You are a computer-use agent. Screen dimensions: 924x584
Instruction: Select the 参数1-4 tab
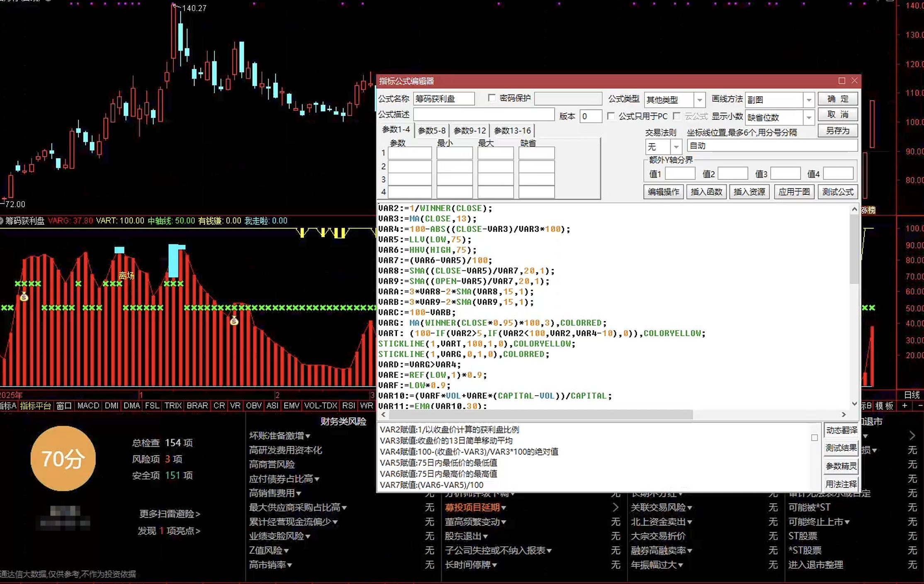coord(396,130)
